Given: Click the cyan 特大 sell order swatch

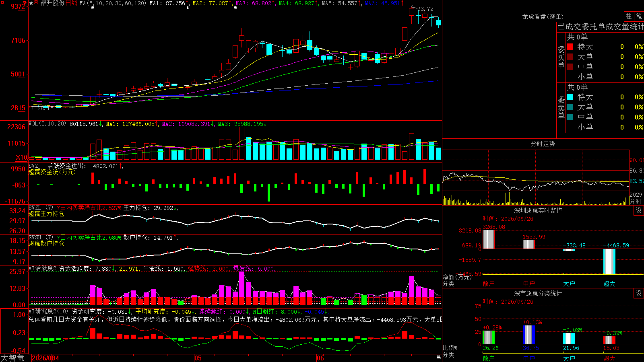Looking at the screenshot, I should tap(570, 97).
